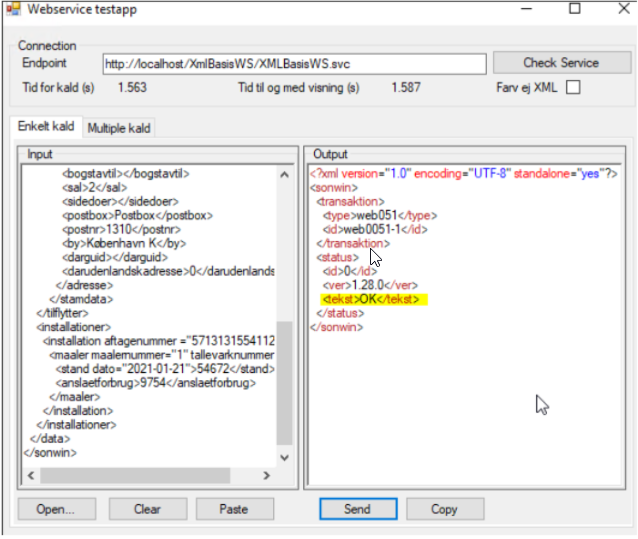Screen dimensions: 638x539
Task: Click the </adresse> closing tag
Action: 84,285
